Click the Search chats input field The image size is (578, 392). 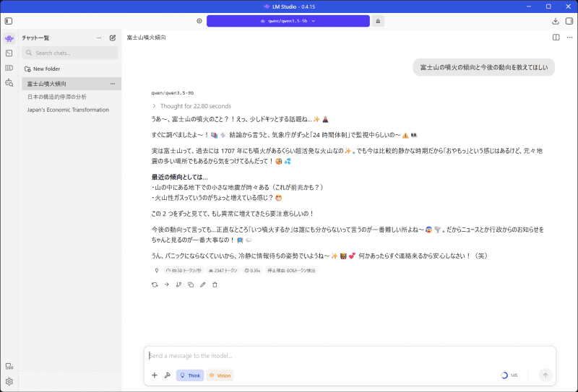69,53
